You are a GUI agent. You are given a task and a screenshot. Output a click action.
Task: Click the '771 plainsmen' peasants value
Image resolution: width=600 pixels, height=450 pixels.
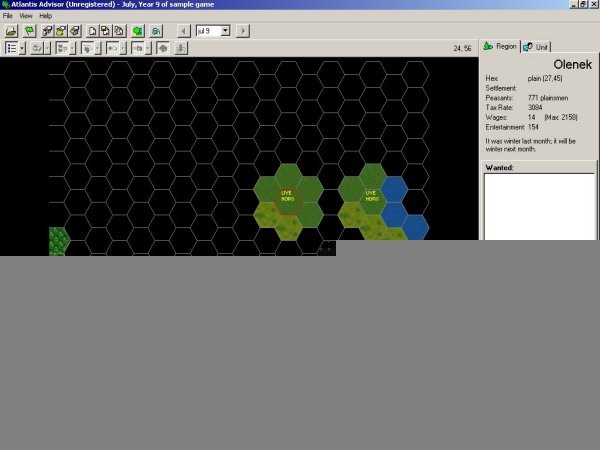tap(548, 98)
